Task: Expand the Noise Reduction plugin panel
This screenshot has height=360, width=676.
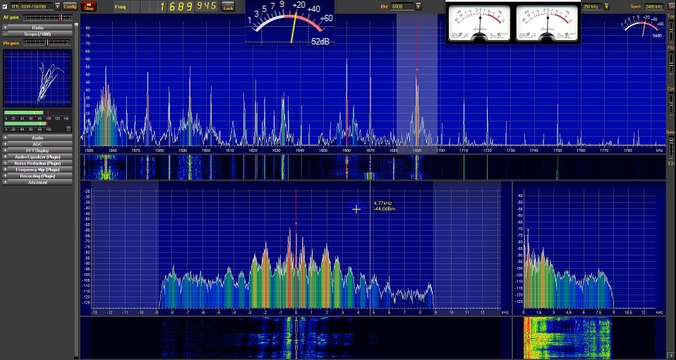Action: tap(38, 163)
